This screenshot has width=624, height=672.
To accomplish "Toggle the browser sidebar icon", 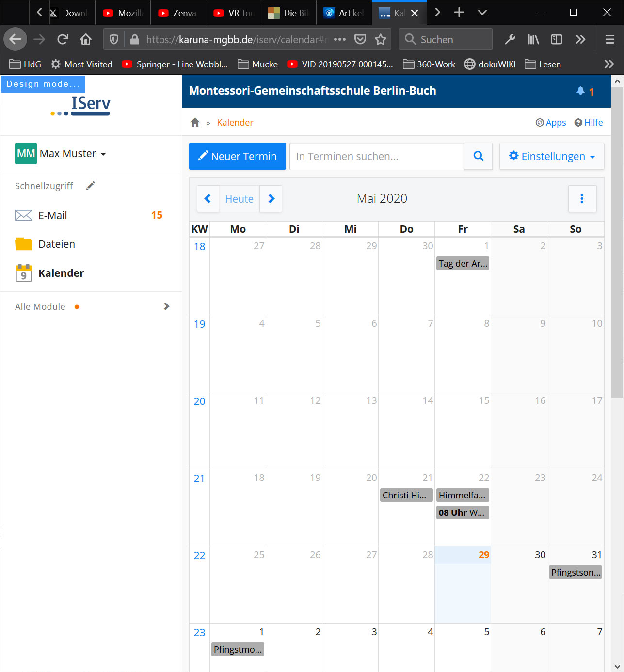I will (x=557, y=39).
